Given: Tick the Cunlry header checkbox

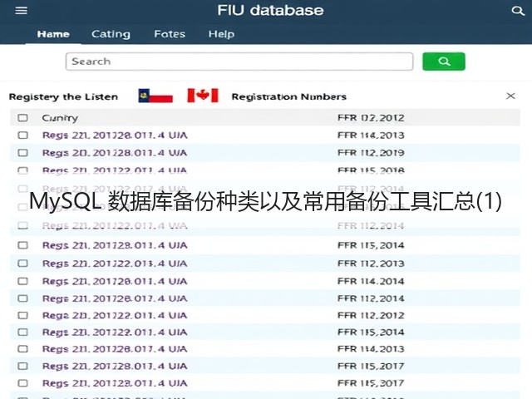Looking at the screenshot, I should 22,118.
